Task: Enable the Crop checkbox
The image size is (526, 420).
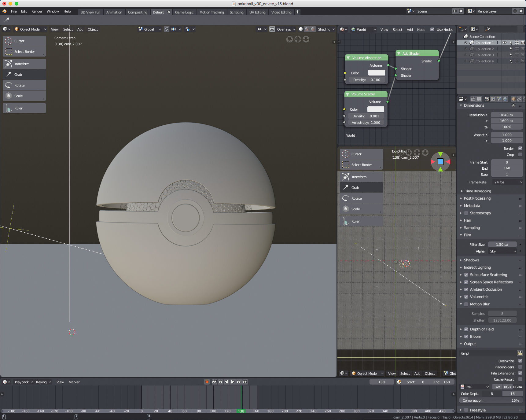Action: coord(520,155)
